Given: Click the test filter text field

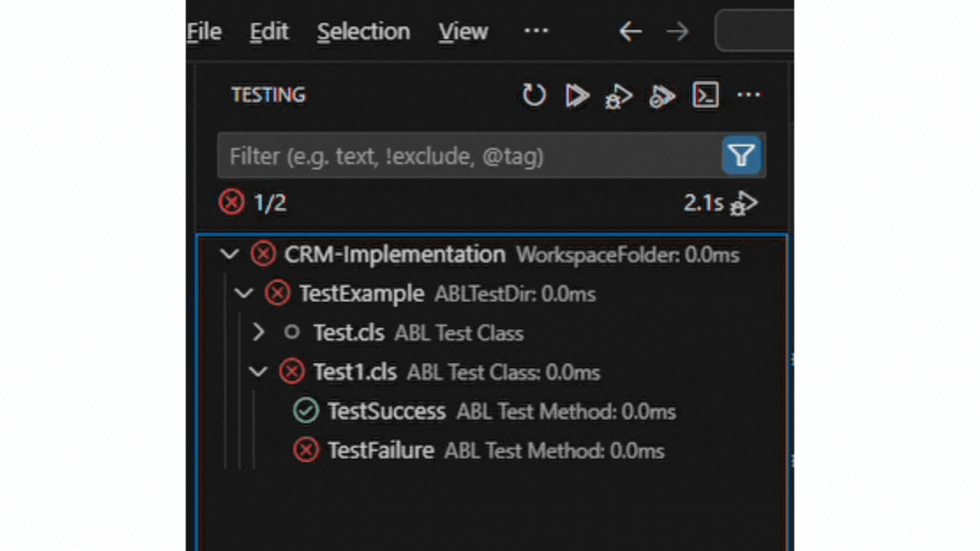Looking at the screenshot, I should 468,156.
